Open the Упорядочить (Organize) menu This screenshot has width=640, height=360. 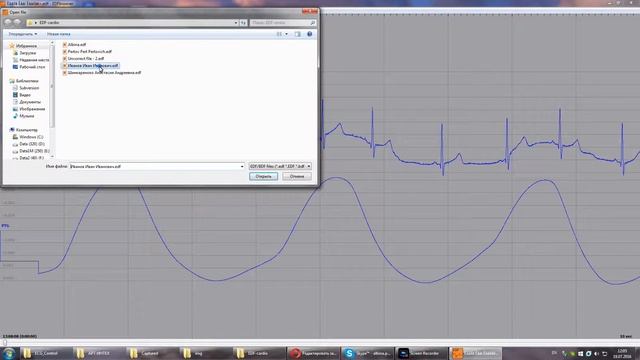pyautogui.click(x=23, y=34)
